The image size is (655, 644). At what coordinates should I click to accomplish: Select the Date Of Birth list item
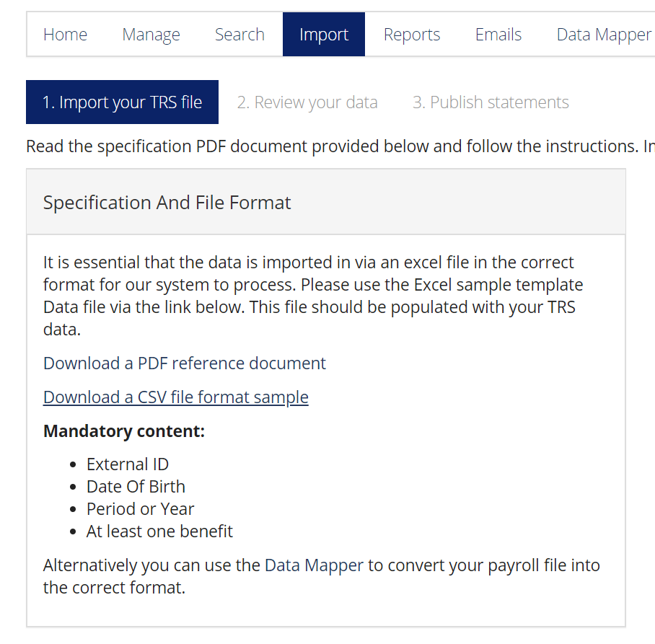pos(136,486)
